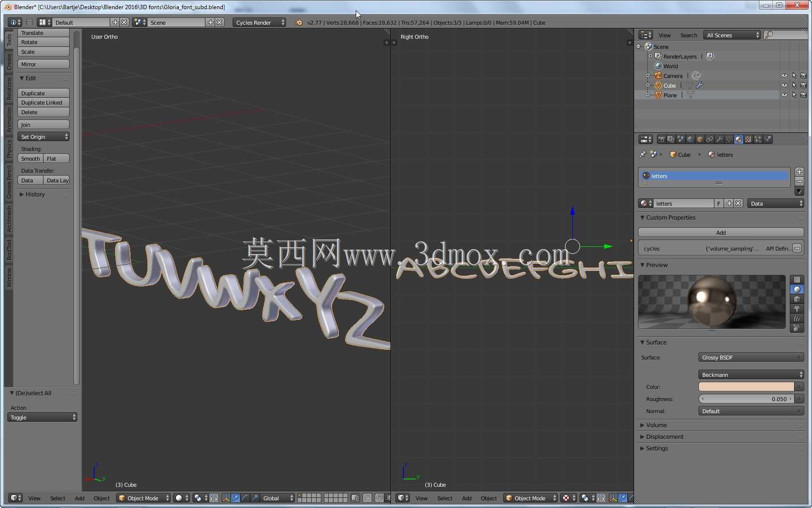
Task: Click the rotate manipulator arc icon
Action: click(245, 498)
